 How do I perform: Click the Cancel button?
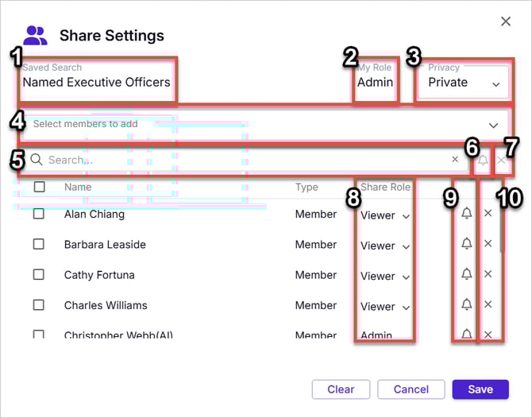coord(411,389)
